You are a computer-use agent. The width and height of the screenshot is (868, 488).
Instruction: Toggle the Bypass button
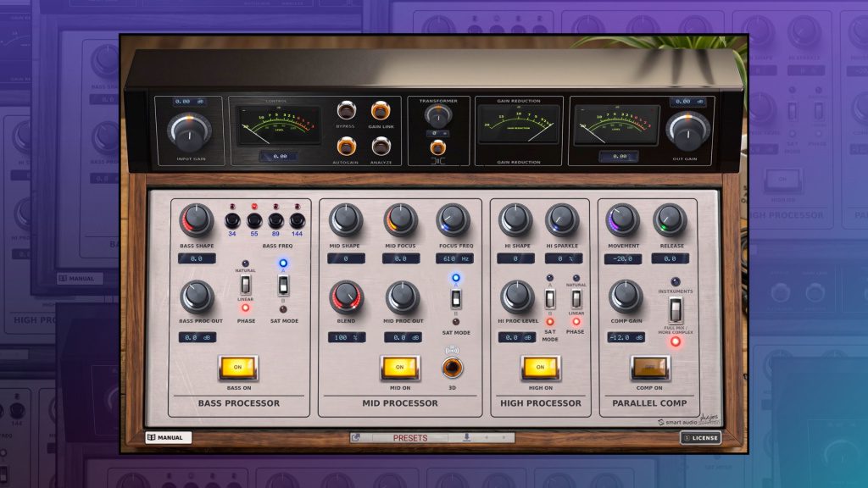click(346, 111)
